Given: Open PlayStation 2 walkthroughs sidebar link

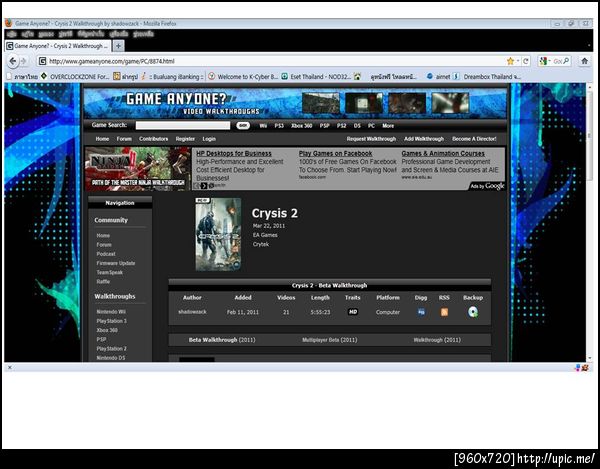Looking at the screenshot, I should pyautogui.click(x=111, y=348).
